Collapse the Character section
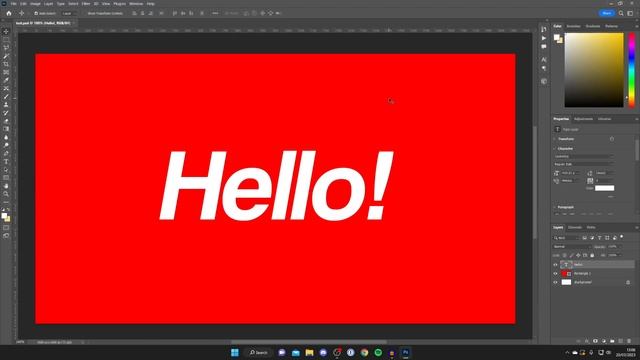Image resolution: width=640 pixels, height=360 pixels. point(555,149)
